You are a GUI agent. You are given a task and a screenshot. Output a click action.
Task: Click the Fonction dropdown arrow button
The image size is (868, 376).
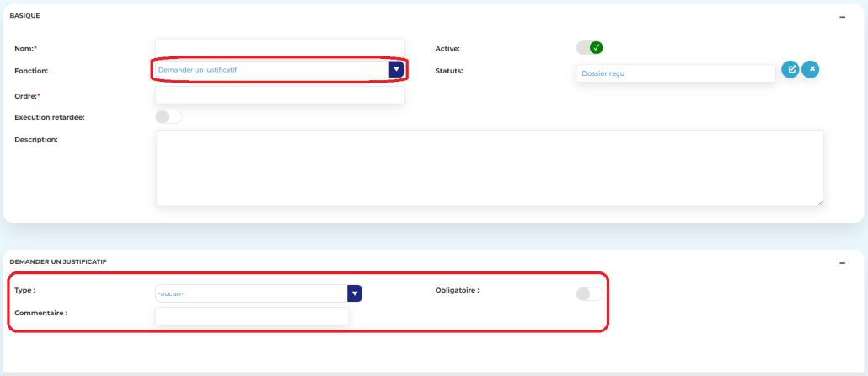pos(396,70)
